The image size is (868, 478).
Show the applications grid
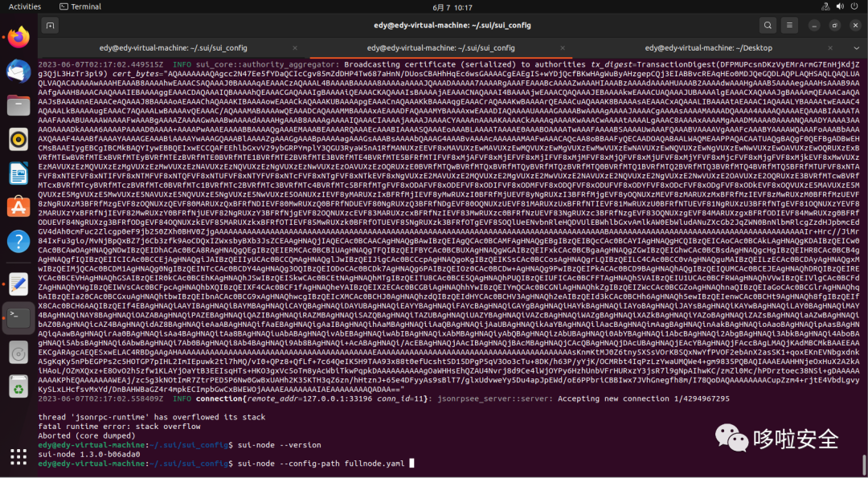pyautogui.click(x=18, y=456)
